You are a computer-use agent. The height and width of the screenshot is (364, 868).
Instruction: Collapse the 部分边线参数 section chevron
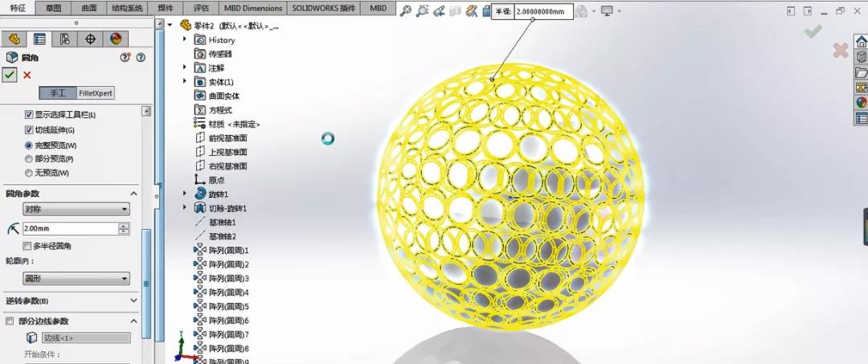pyautogui.click(x=133, y=321)
